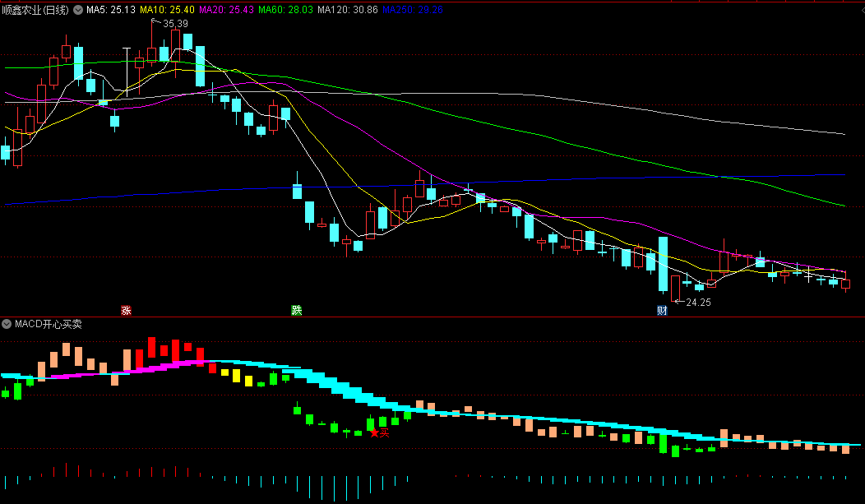Select the MA120: 30.86 label
This screenshot has width=865, height=504.
[348, 10]
